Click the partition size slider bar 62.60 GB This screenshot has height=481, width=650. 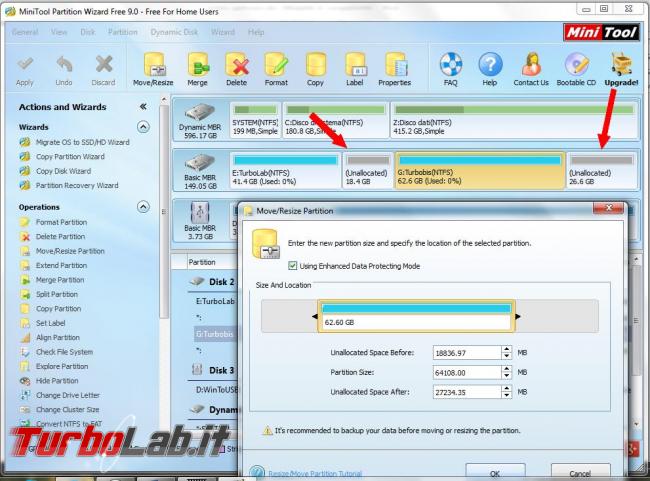(x=416, y=316)
